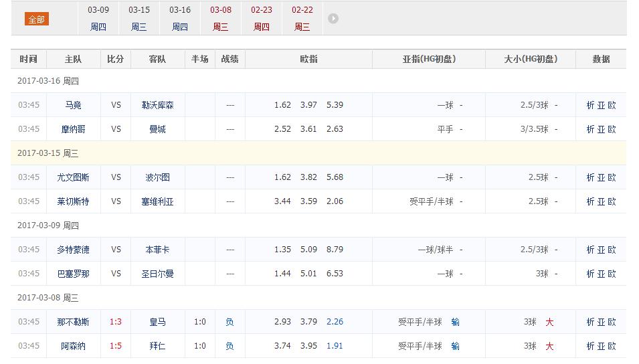Open 亚 link for 那不勒斯 match
The image size is (639, 364).
click(x=601, y=322)
